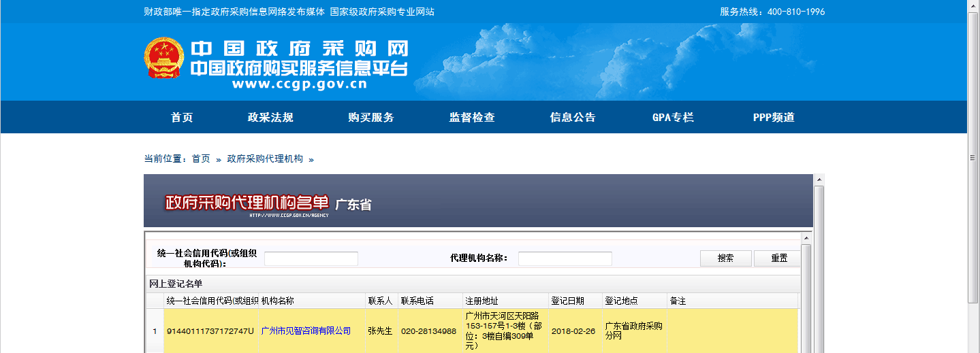Open the PPP频道 navigation item
Screen dimensions: 980x353
pyautogui.click(x=774, y=117)
